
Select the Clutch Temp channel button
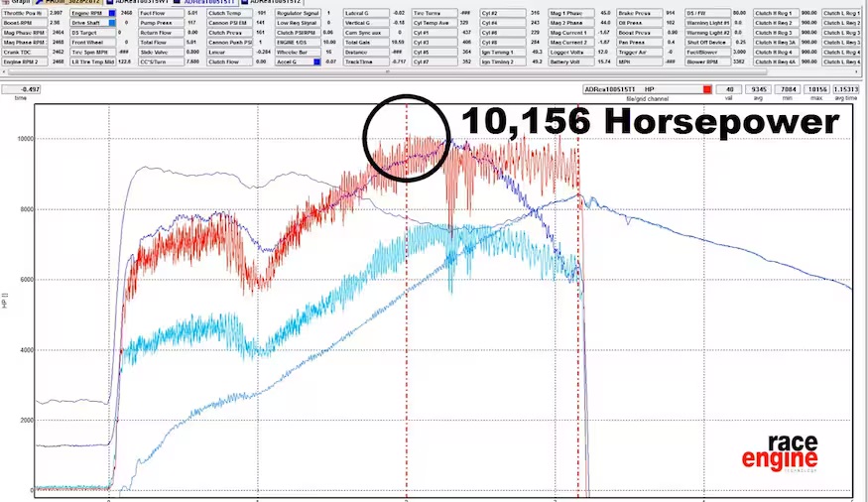pos(230,13)
